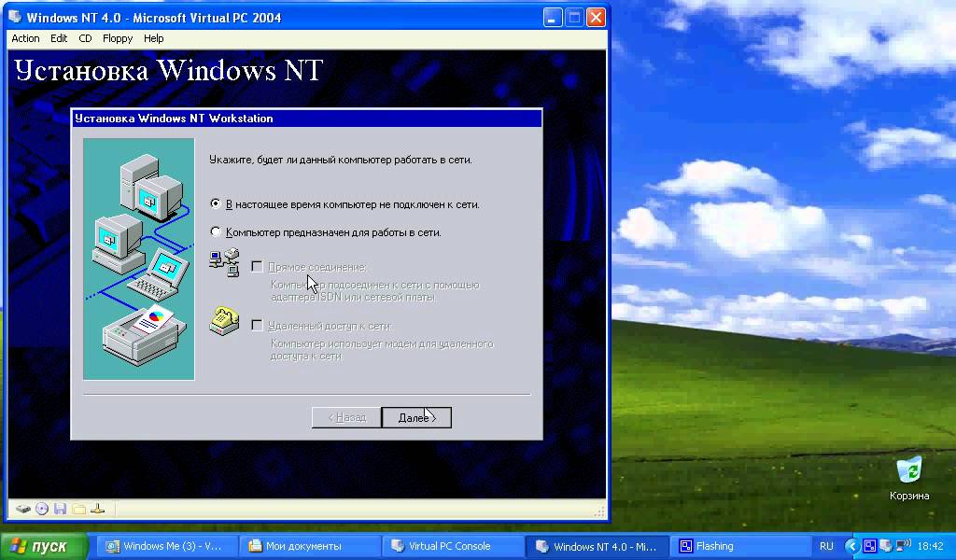Click the network adapter status icon

pos(97,509)
